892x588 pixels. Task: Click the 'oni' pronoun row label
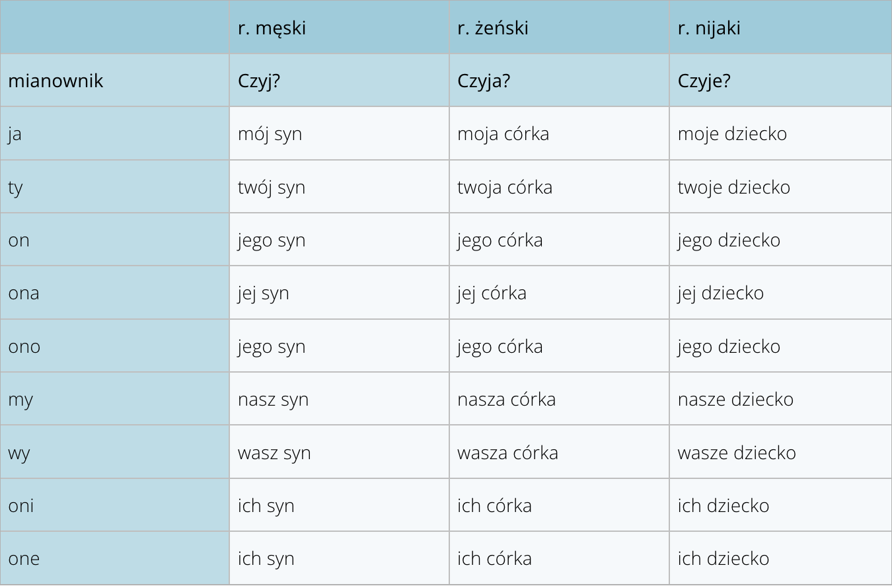(114, 505)
